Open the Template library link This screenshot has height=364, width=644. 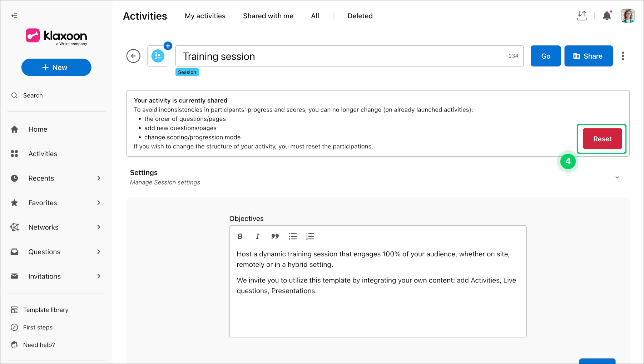point(46,310)
